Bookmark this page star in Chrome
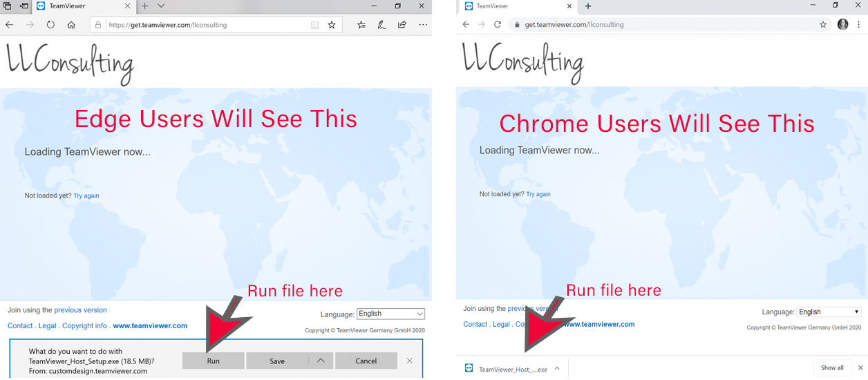Screen dimensions: 868x380 click(823, 25)
